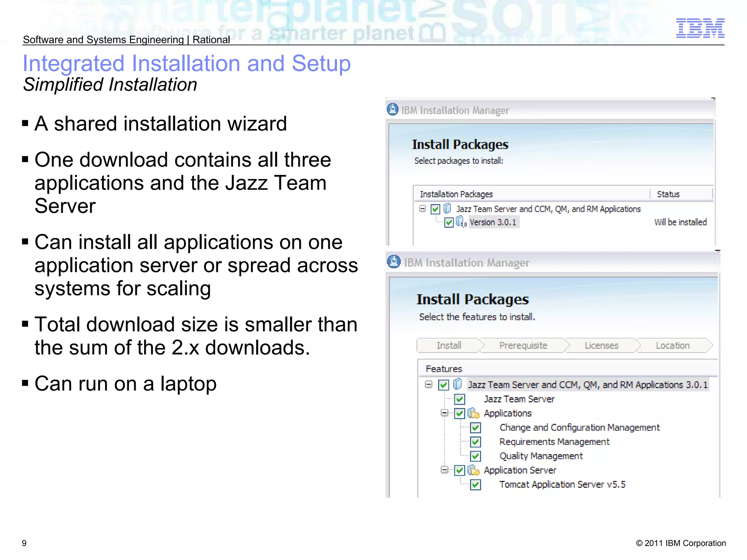Click the slide number 9
Screen dimensions: 747x560
pos(24,543)
